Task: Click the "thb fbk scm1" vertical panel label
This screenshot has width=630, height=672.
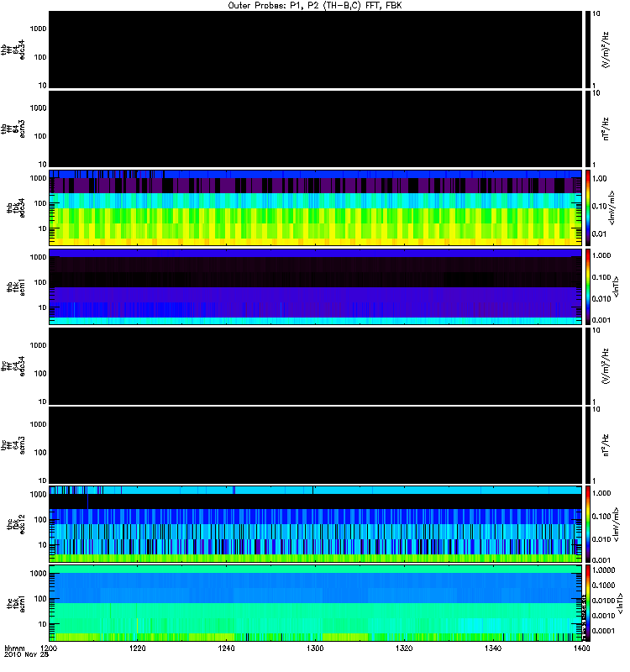Action: pos(15,287)
